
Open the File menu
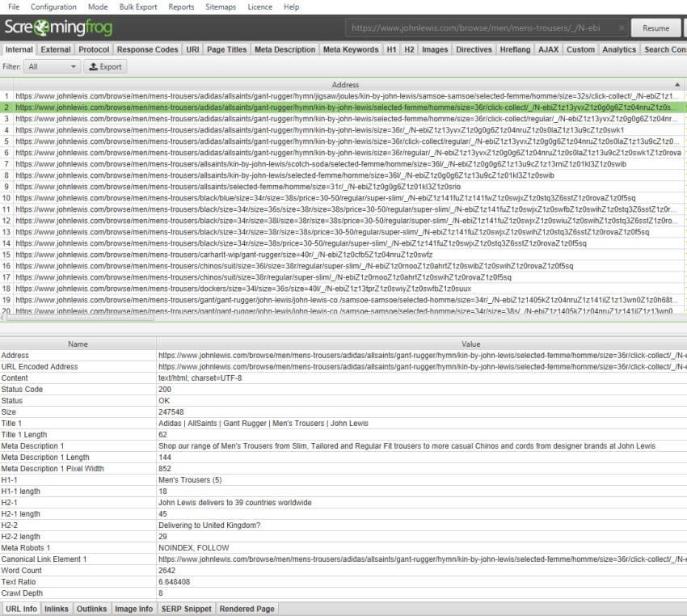click(x=14, y=7)
